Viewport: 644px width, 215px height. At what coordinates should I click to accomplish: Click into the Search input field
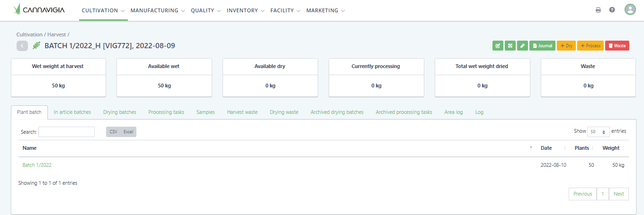66,132
